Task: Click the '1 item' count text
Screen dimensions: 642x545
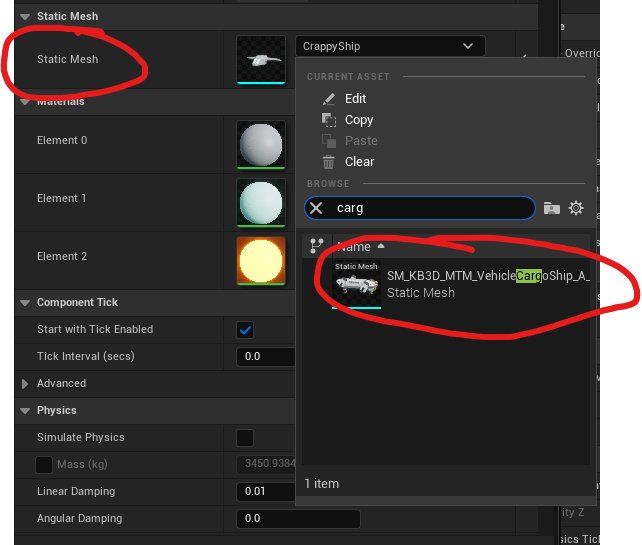Action: (322, 484)
